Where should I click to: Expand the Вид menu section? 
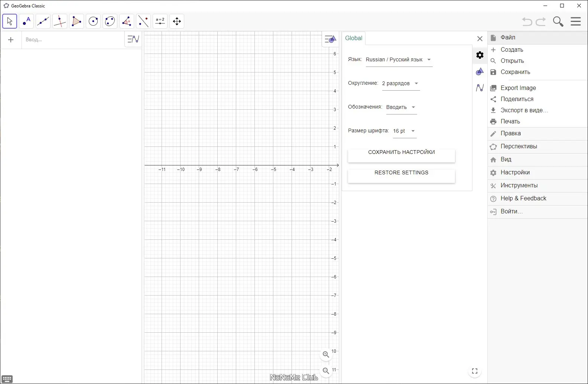point(537,159)
